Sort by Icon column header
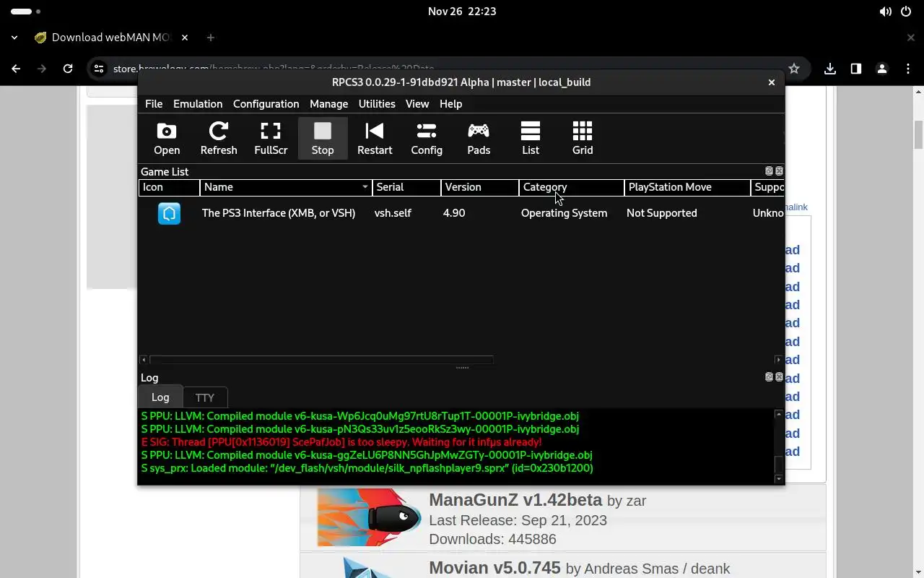Screen dimensions: 924x578 pos(169,187)
